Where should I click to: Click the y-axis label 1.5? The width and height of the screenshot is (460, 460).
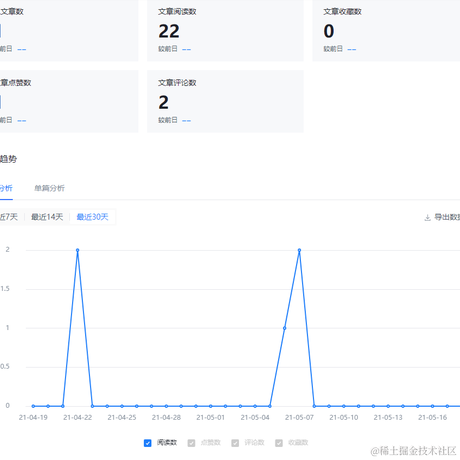tap(5, 289)
